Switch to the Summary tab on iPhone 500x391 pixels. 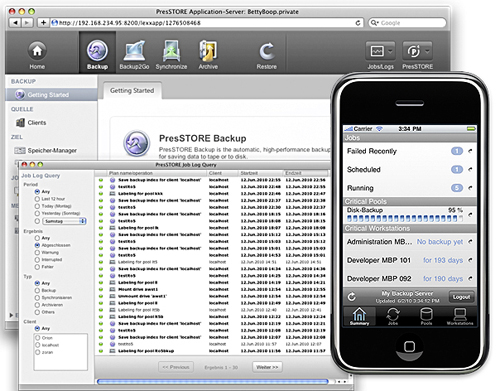click(359, 316)
